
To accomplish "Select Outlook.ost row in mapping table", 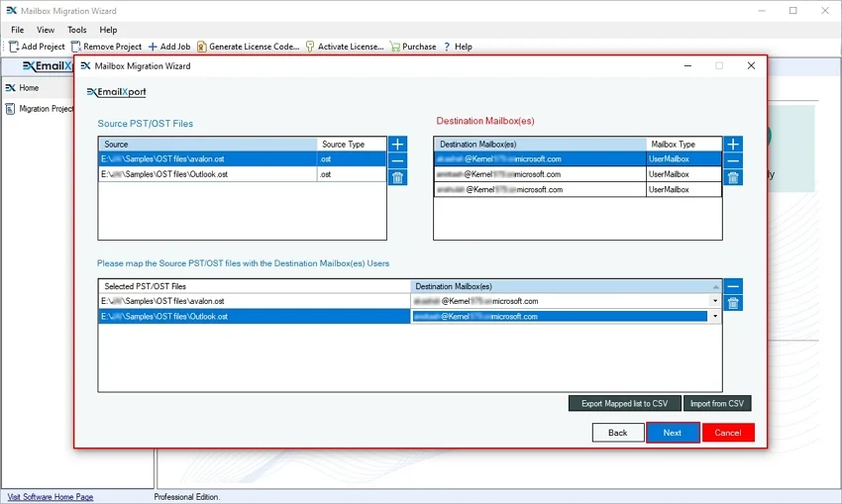I will pyautogui.click(x=410, y=317).
